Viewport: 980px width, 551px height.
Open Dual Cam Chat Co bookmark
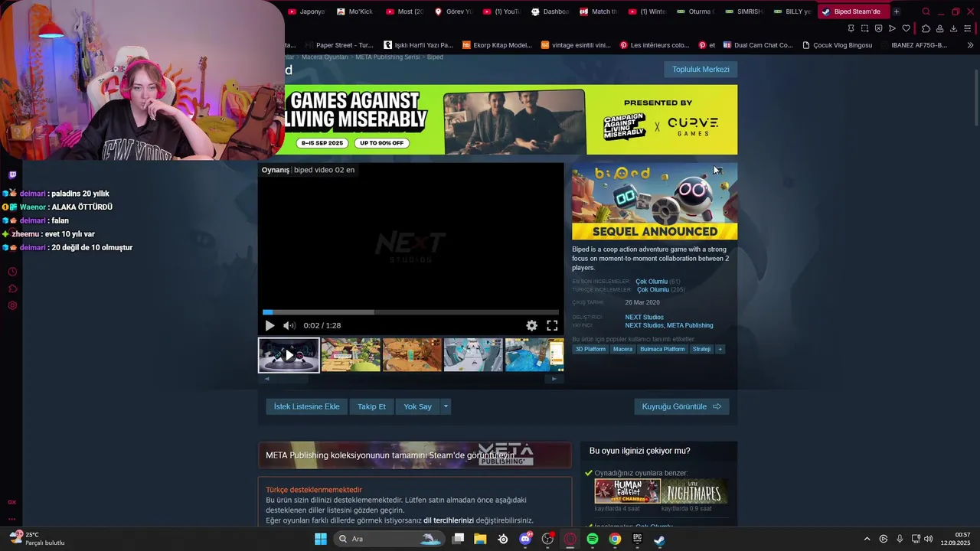click(758, 45)
